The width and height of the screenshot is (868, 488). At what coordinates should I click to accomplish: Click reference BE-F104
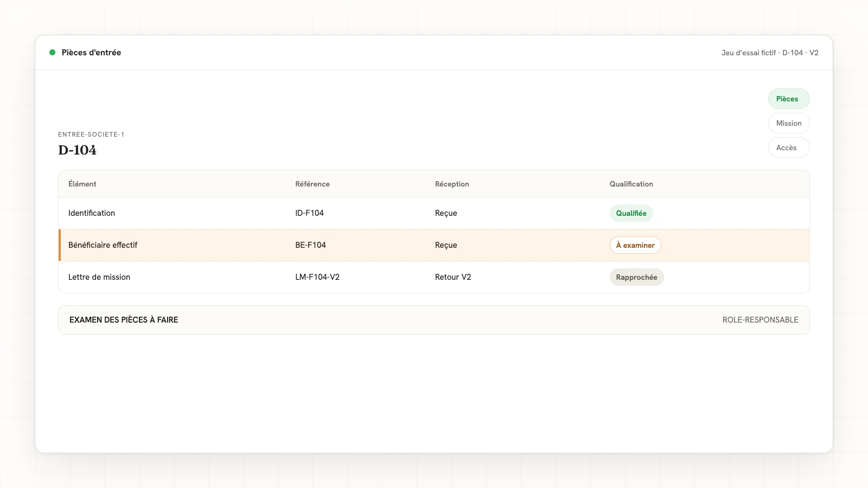coord(310,245)
